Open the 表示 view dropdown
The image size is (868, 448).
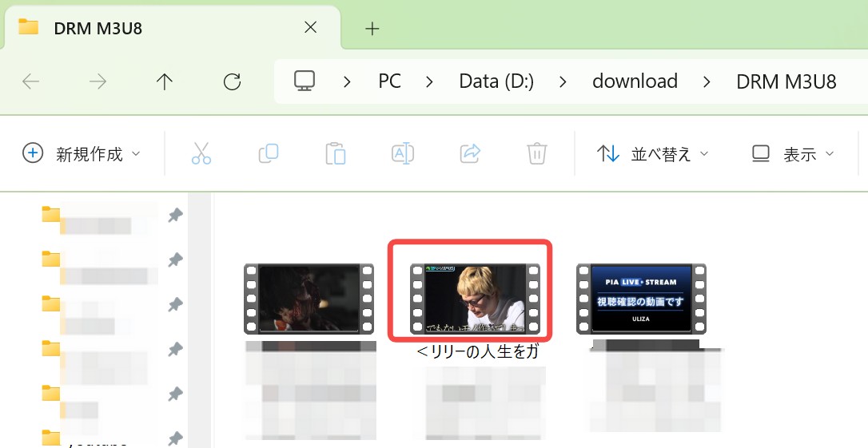(793, 153)
